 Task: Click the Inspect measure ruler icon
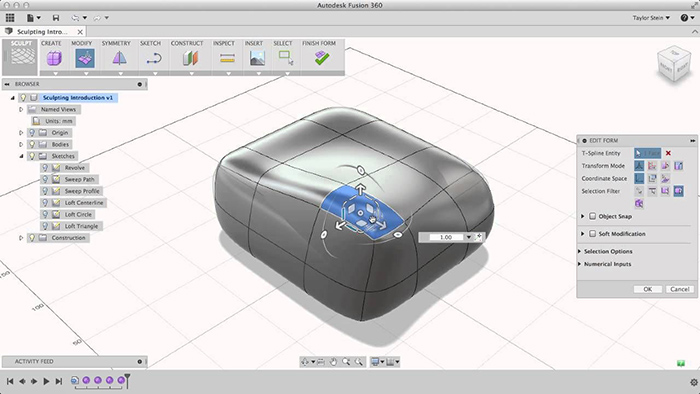coord(227,58)
